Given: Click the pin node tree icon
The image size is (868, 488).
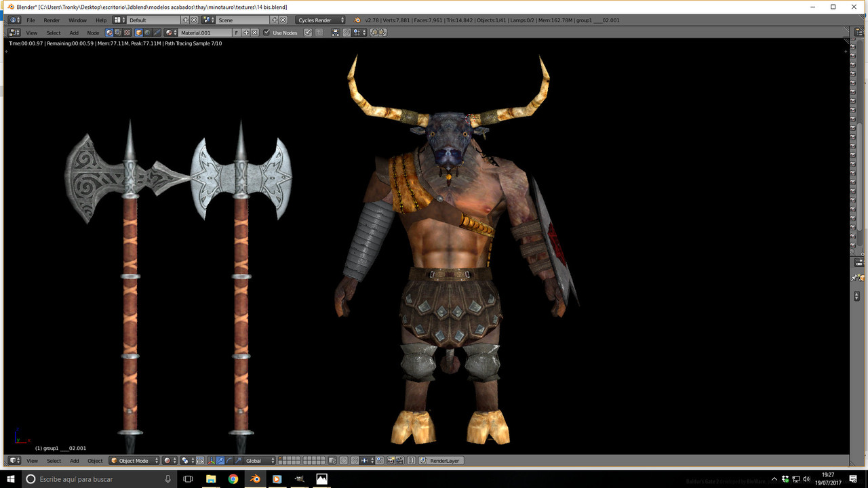Looking at the screenshot, I should pyautogui.click(x=307, y=33).
